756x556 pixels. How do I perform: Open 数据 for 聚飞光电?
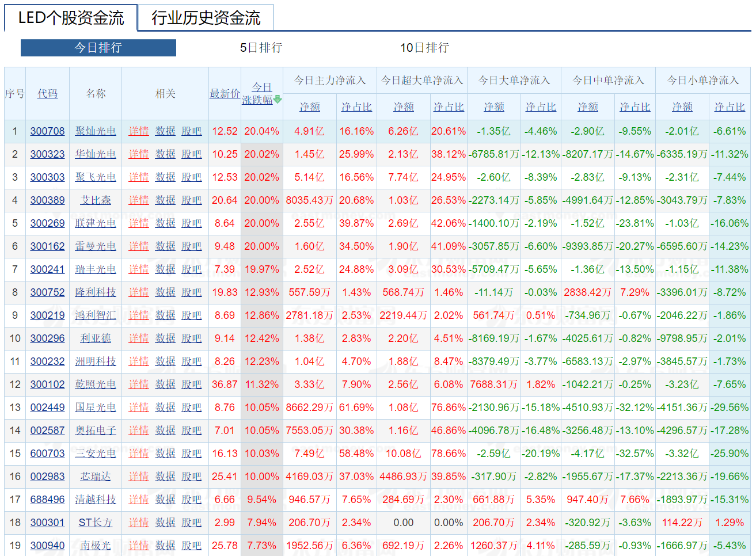[165, 177]
